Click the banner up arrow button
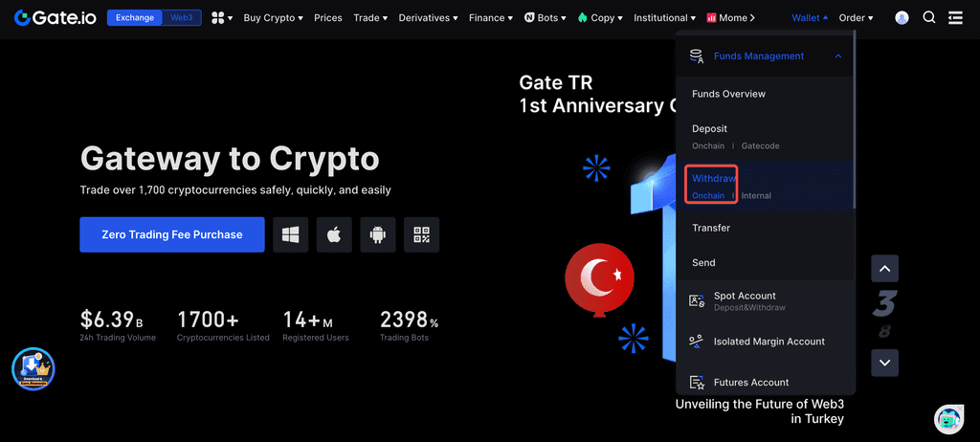This screenshot has height=442, width=980. click(x=885, y=268)
